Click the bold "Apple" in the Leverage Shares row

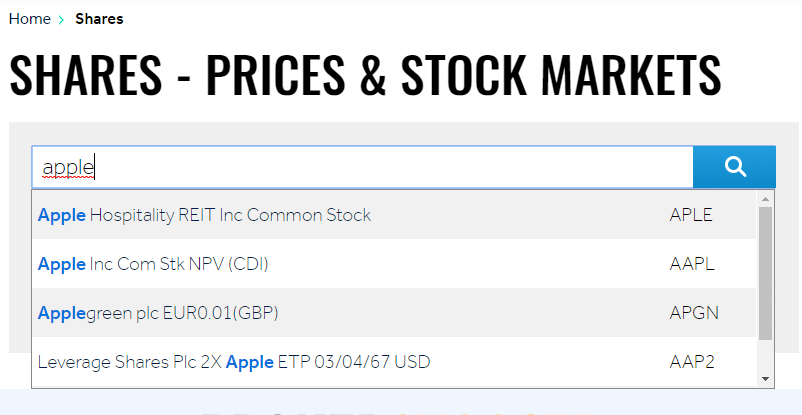(x=250, y=362)
